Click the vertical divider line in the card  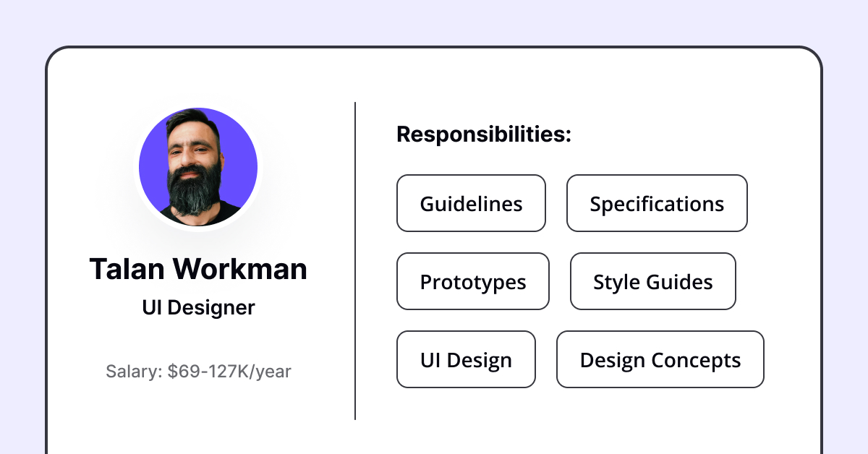tap(355, 260)
